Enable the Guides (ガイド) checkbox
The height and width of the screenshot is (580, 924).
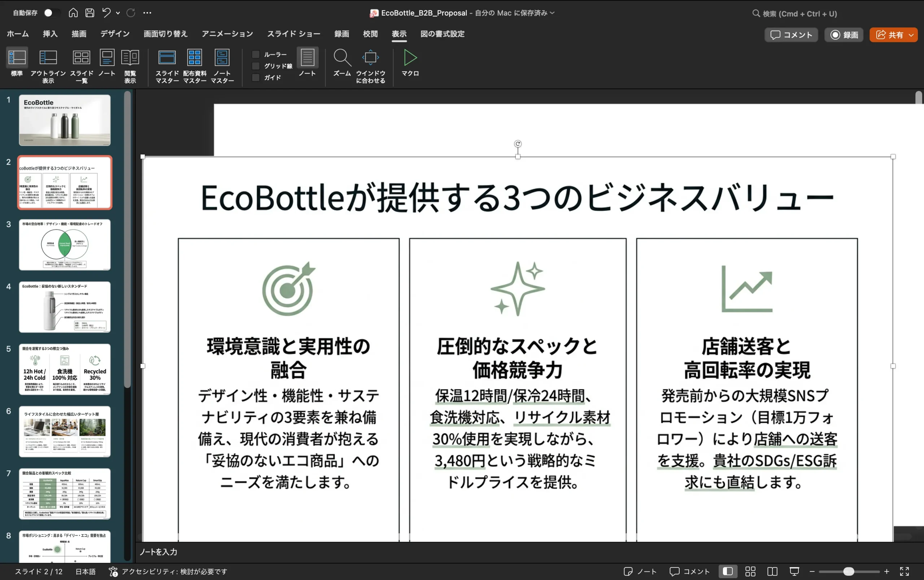[256, 78]
